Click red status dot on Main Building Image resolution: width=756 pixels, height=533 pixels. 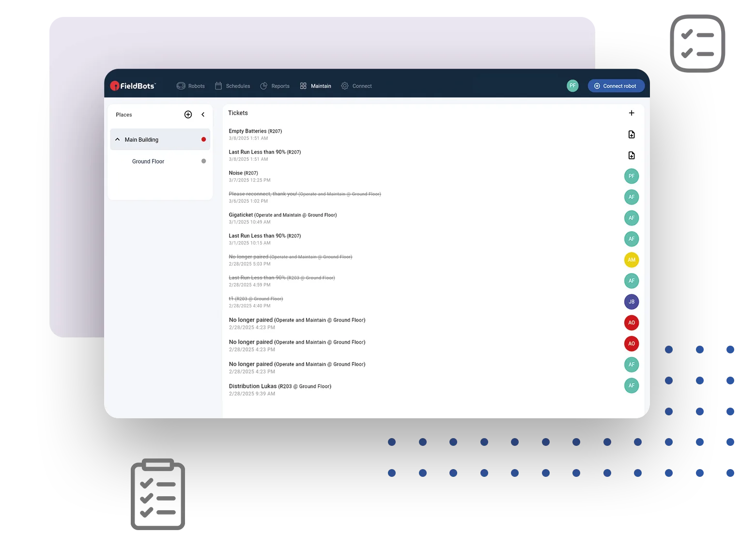point(203,139)
